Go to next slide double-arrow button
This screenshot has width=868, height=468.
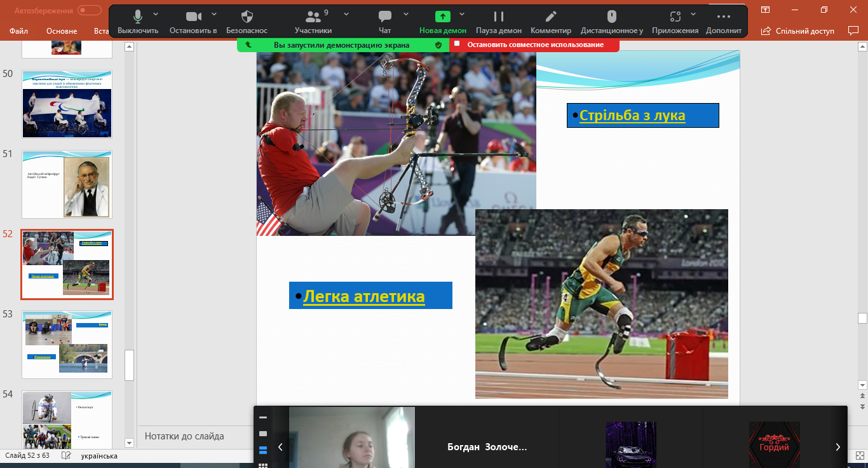pos(862,406)
